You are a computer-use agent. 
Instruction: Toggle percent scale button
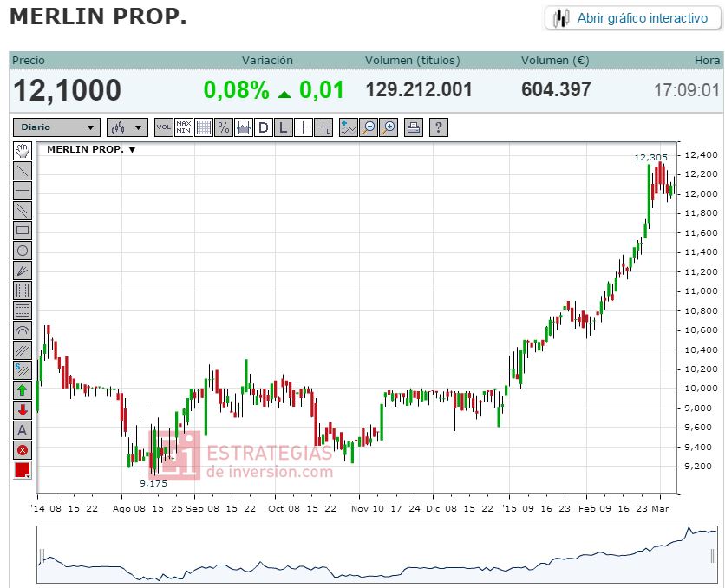click(x=224, y=127)
